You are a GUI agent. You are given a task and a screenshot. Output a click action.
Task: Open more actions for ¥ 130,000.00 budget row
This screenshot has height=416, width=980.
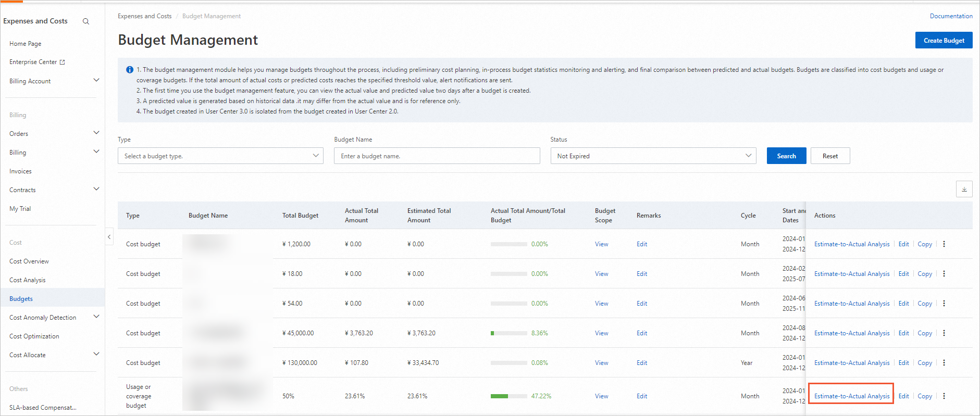pyautogui.click(x=944, y=363)
